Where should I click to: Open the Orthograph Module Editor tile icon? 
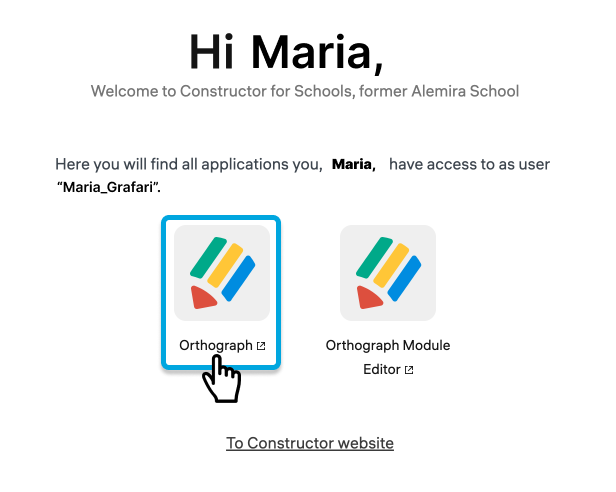387,272
